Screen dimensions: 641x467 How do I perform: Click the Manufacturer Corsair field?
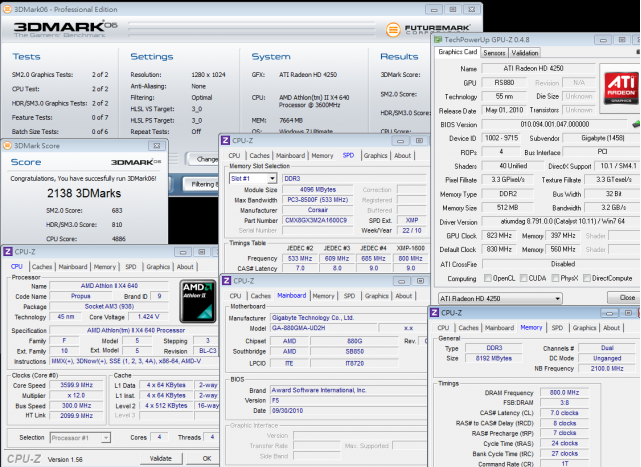click(x=318, y=210)
